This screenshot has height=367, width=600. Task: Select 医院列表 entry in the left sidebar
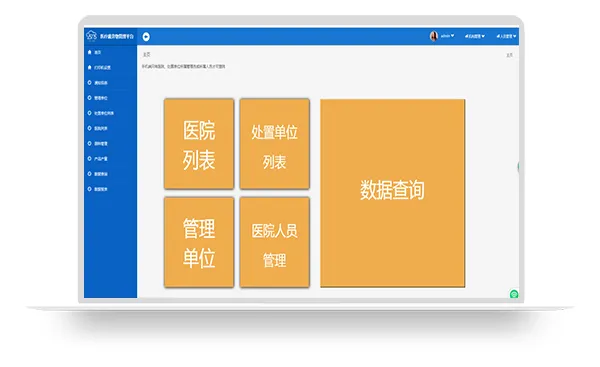[101, 128]
